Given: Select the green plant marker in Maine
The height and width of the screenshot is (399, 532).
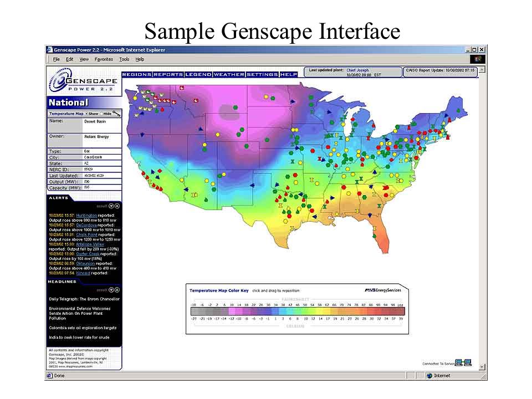Looking at the screenshot, I should click(458, 111).
